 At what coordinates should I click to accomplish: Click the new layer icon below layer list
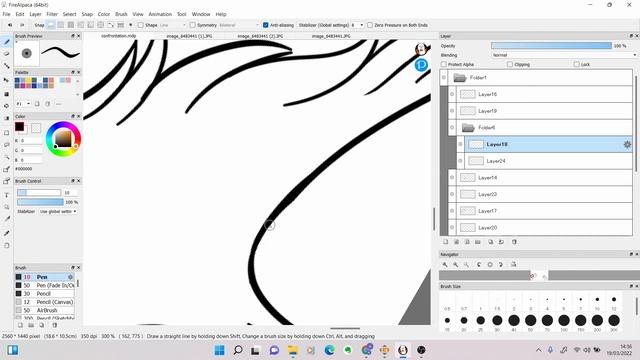[x=446, y=242]
